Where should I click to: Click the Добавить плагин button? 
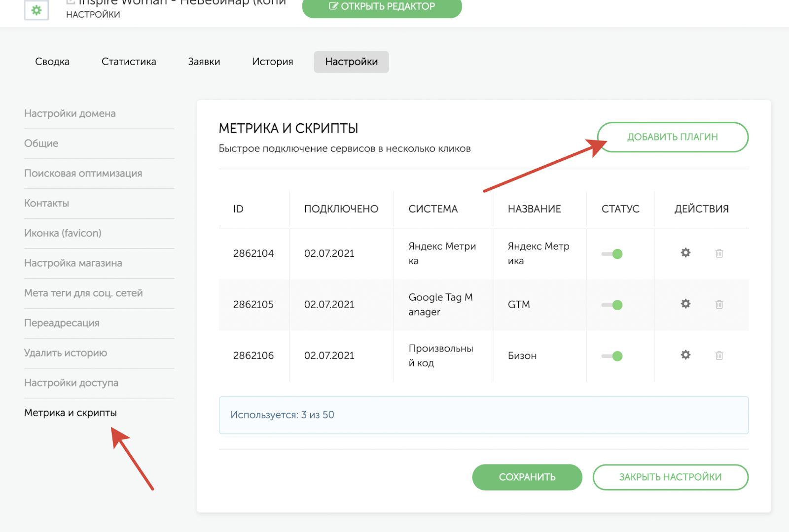[x=672, y=137]
